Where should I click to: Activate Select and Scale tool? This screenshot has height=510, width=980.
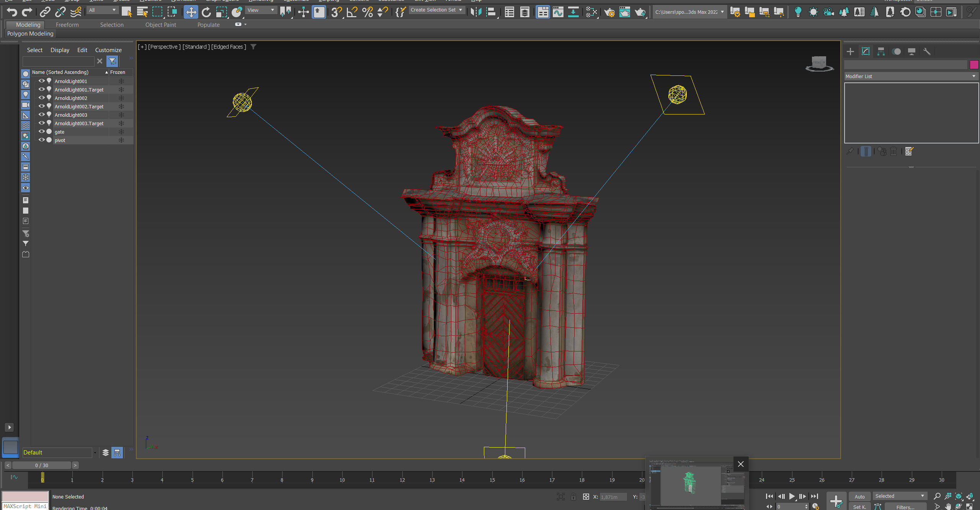221,12
